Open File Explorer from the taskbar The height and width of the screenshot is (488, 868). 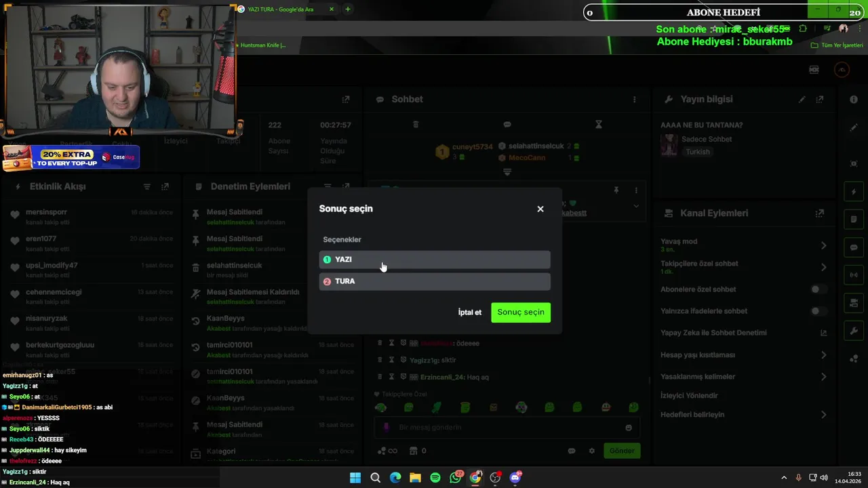(x=415, y=478)
